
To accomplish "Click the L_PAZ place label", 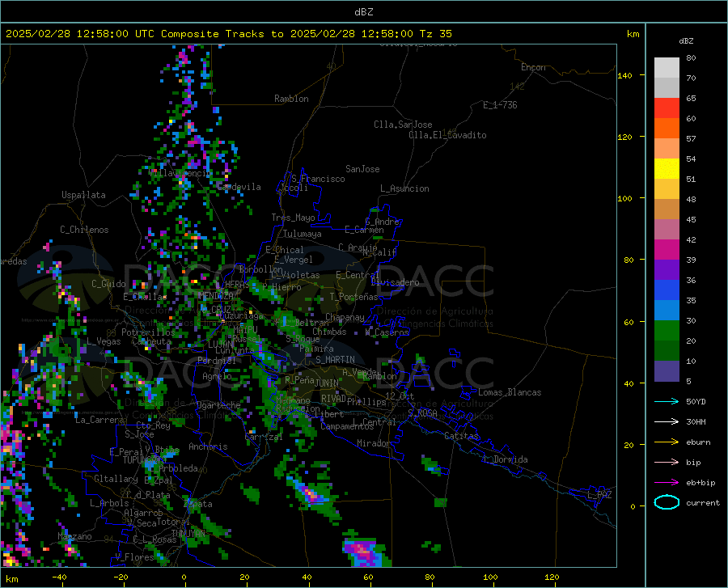I will click(x=599, y=495).
